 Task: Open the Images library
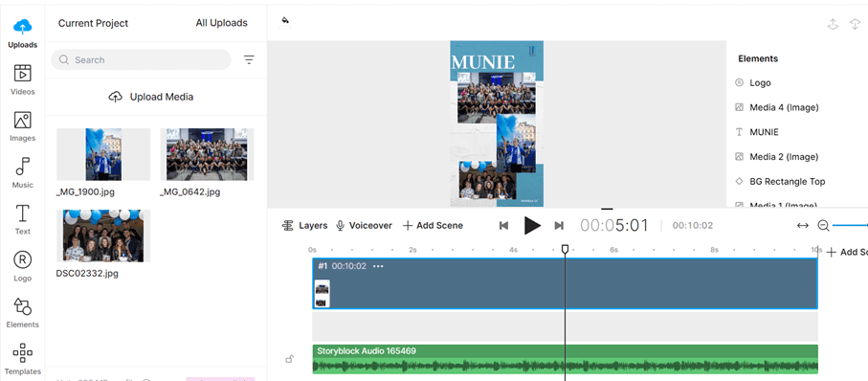[22, 126]
